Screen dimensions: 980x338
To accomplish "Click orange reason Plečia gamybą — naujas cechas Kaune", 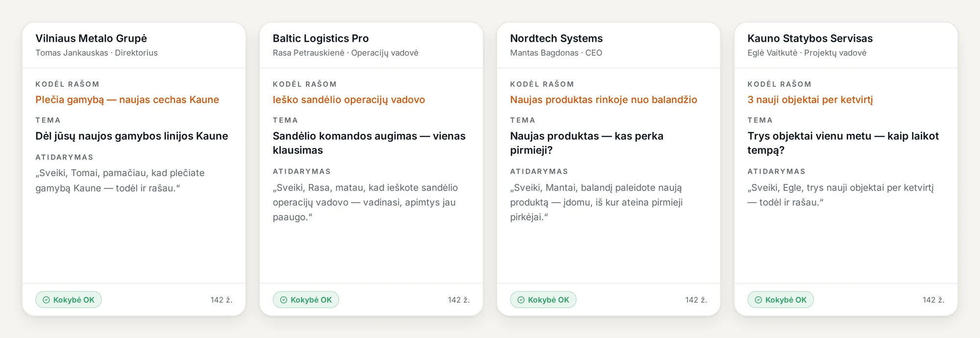I will point(127,100).
